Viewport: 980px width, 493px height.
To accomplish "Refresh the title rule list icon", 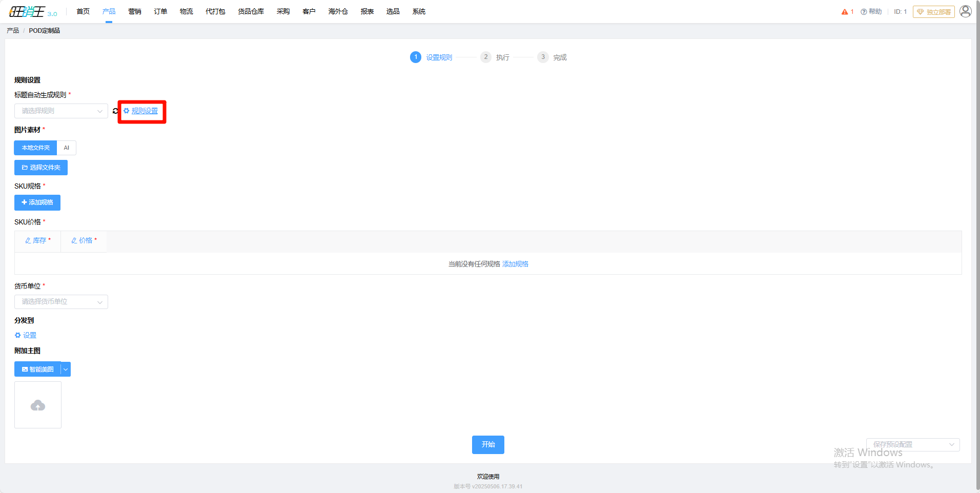I will [x=115, y=111].
